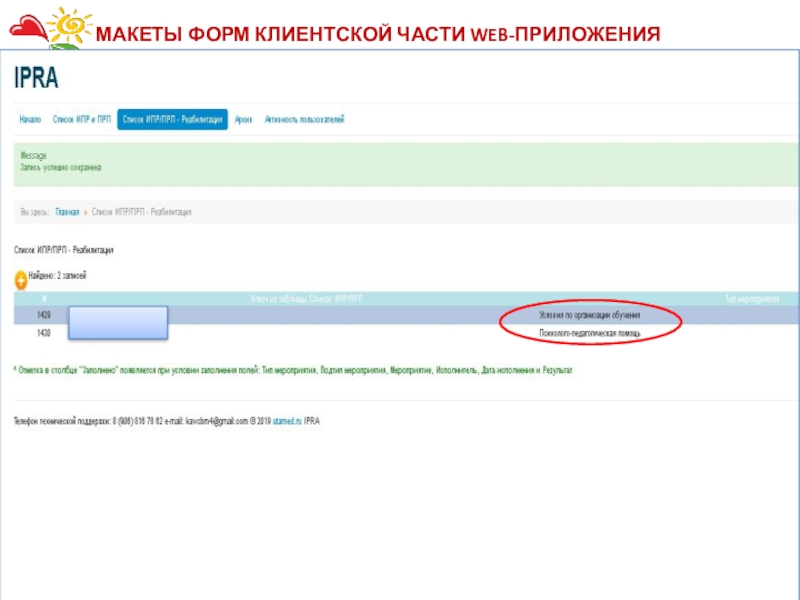Viewport: 800px width, 600px height.
Task: Click the Ключ из таблицы Список ИПР/ПРП header
Action: [x=307, y=298]
